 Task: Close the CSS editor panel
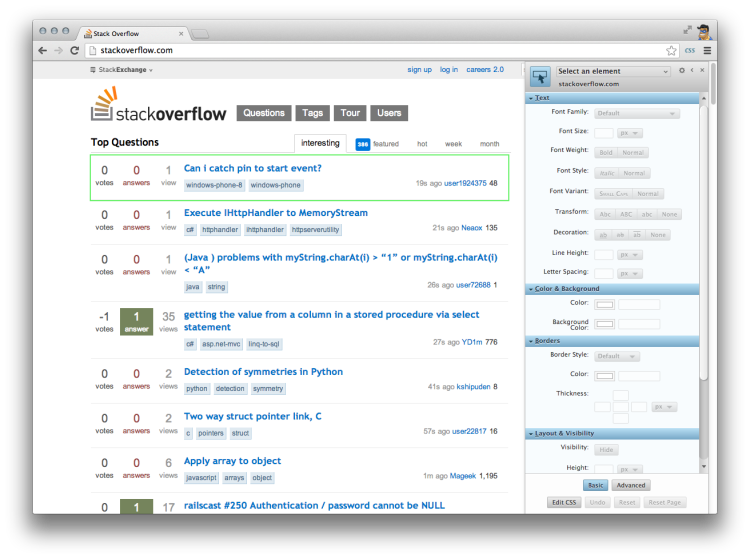(x=702, y=70)
